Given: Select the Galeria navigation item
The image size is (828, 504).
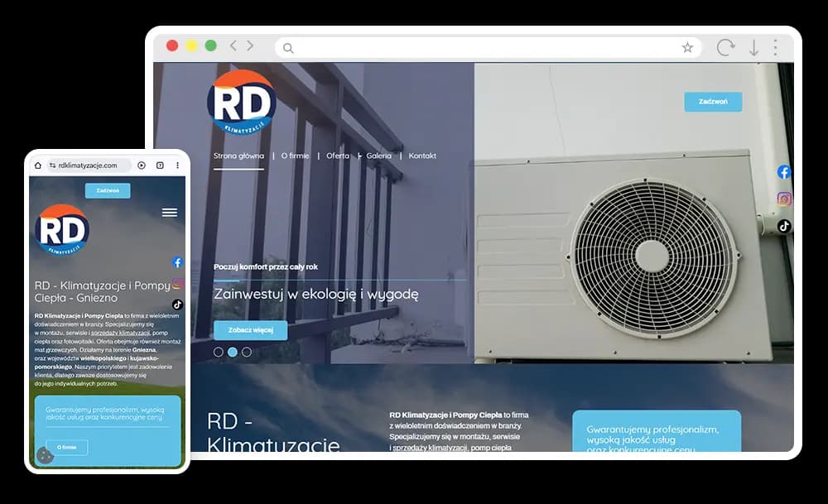Looking at the screenshot, I should [379, 156].
